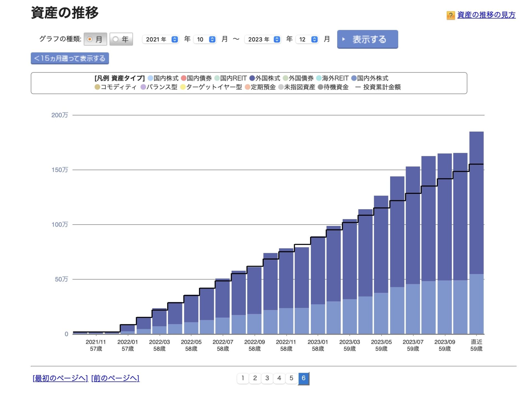Open the start month 10 dropdown

(205, 39)
